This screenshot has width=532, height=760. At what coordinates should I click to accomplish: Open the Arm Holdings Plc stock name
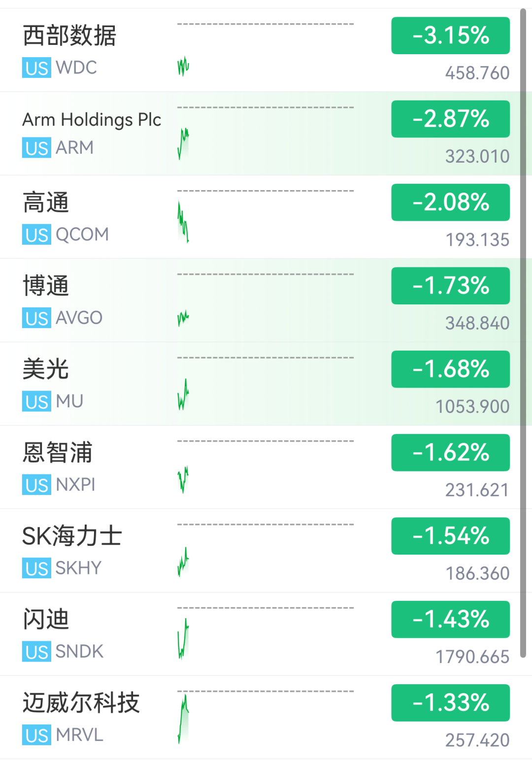coord(92,120)
